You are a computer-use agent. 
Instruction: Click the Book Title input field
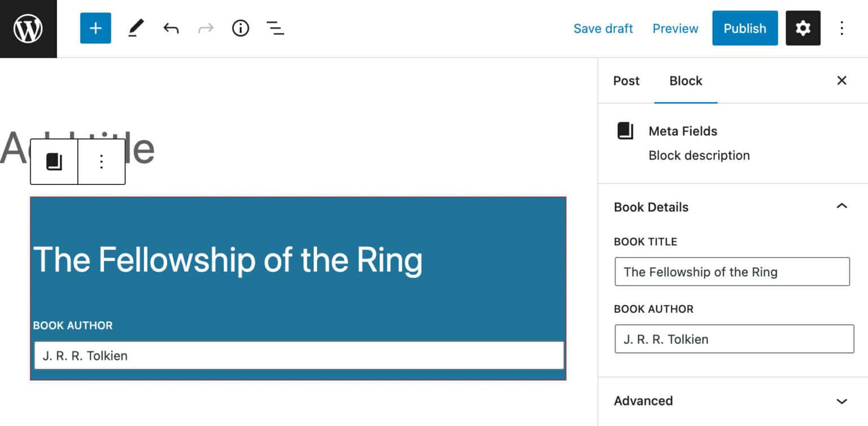[x=732, y=272]
